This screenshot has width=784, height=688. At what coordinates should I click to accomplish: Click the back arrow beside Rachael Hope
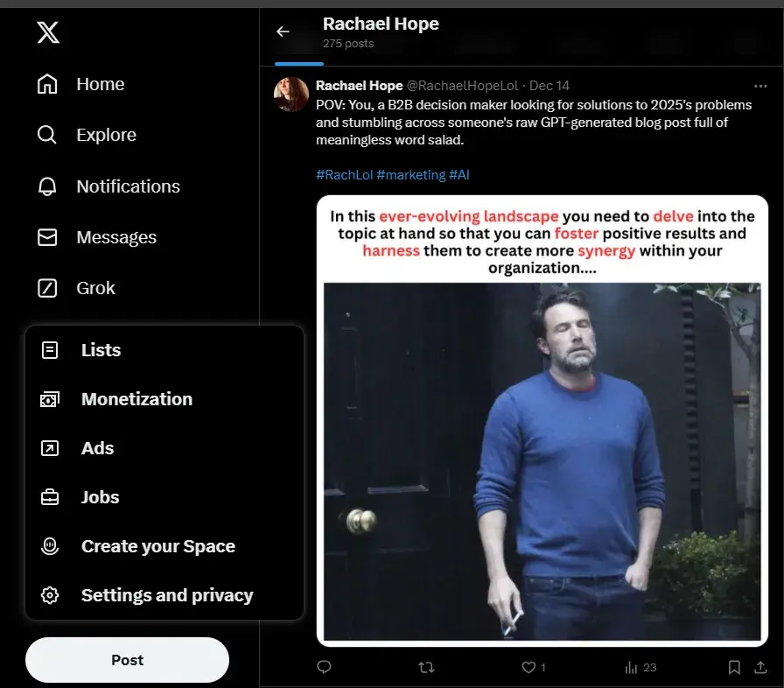283,32
